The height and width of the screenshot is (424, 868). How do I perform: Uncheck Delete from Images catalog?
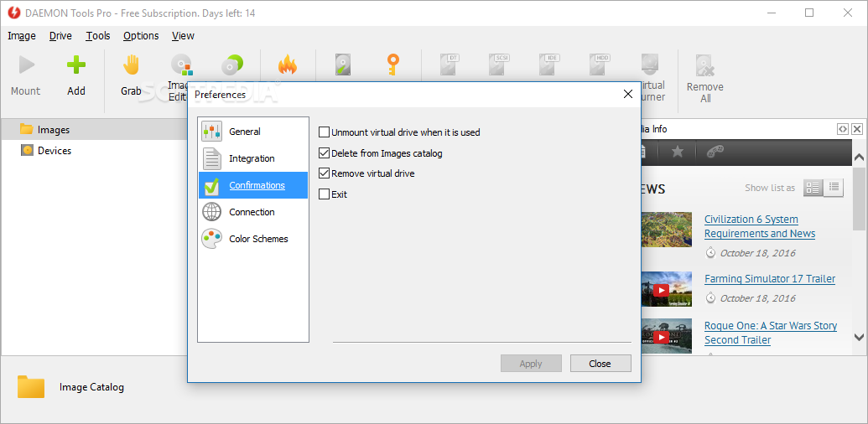(x=324, y=153)
